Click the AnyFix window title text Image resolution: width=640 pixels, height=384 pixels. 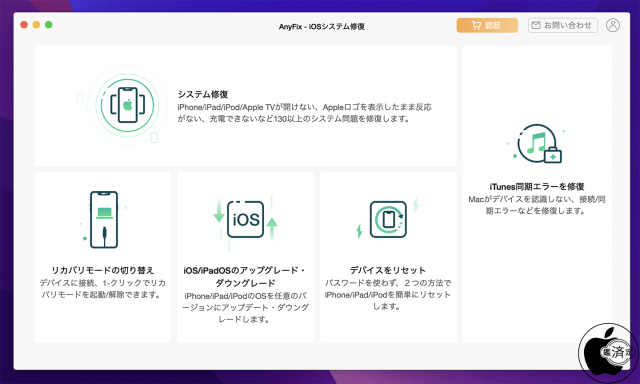click(x=322, y=27)
